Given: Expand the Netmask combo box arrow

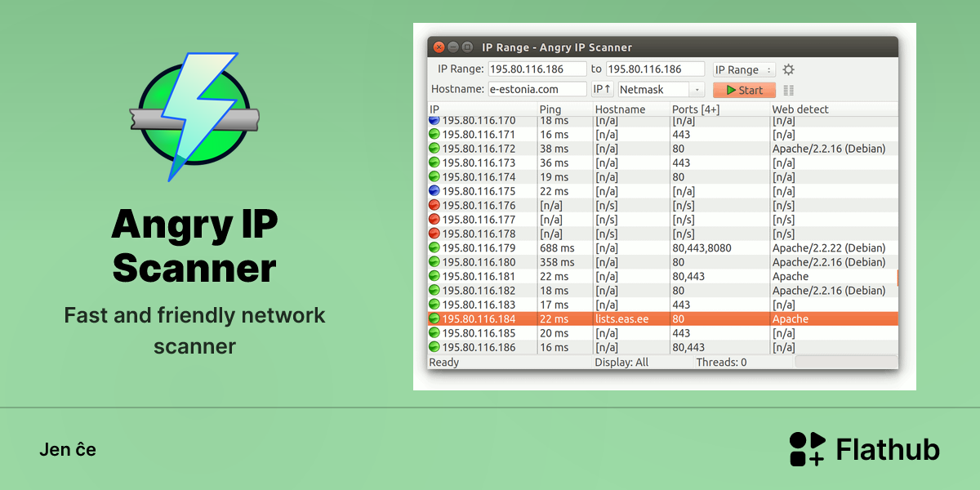Looking at the screenshot, I should click(x=697, y=90).
